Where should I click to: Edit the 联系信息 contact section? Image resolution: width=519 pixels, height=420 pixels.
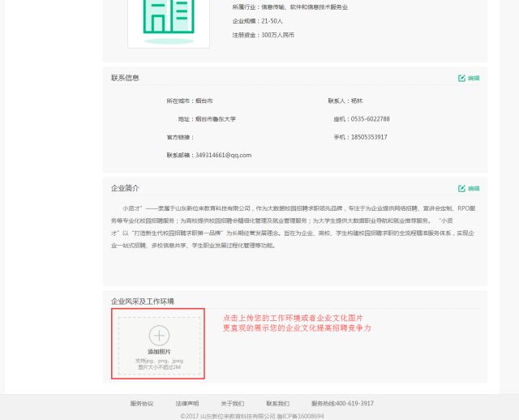coord(469,78)
